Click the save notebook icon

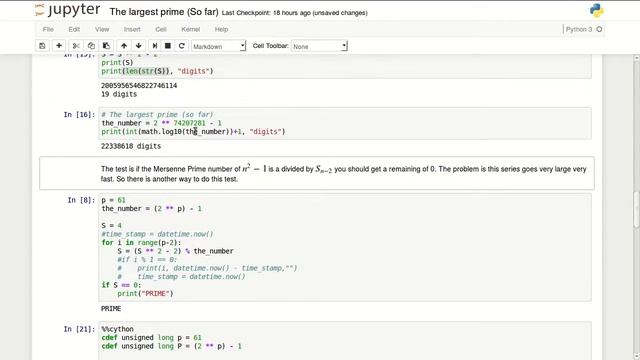pos(42,46)
